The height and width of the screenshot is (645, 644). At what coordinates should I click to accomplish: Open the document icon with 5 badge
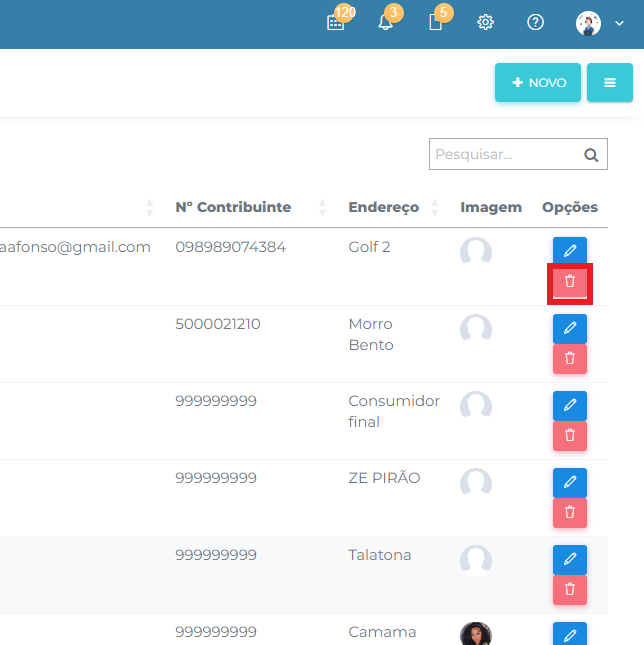click(435, 23)
